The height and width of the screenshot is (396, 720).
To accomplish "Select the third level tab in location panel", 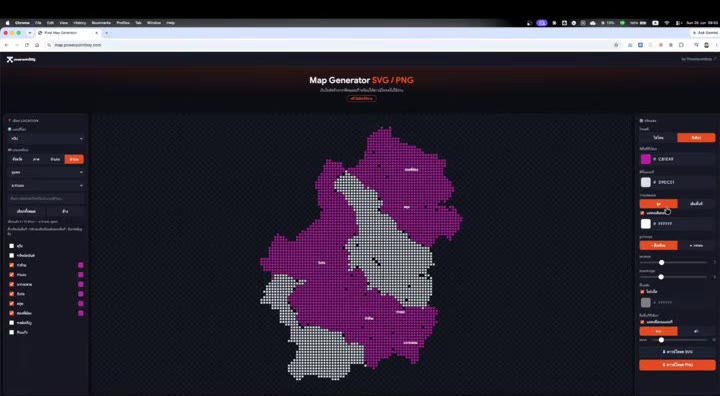I will 55,159.
